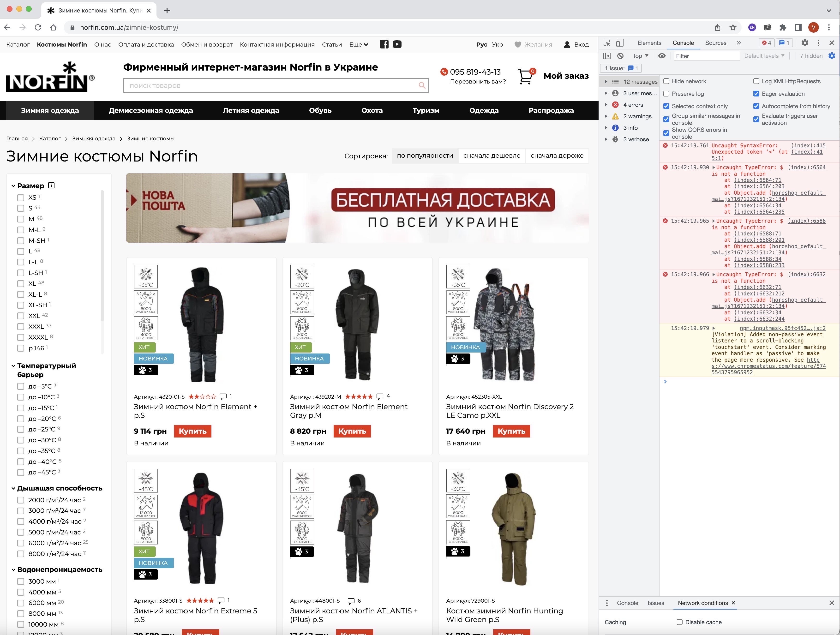840x635 pixels.
Task: Collapse the Размер filter section
Action: coord(14,186)
